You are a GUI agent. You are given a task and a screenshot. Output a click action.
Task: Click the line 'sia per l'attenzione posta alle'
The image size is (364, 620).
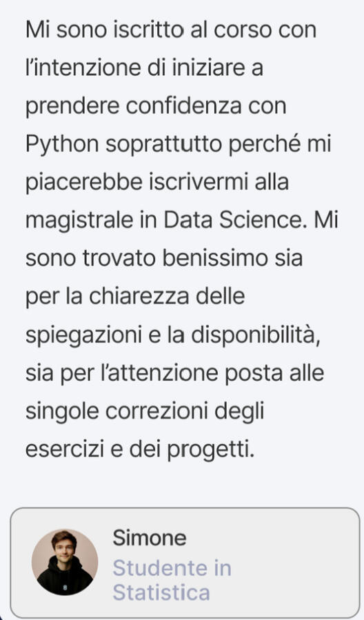click(174, 374)
